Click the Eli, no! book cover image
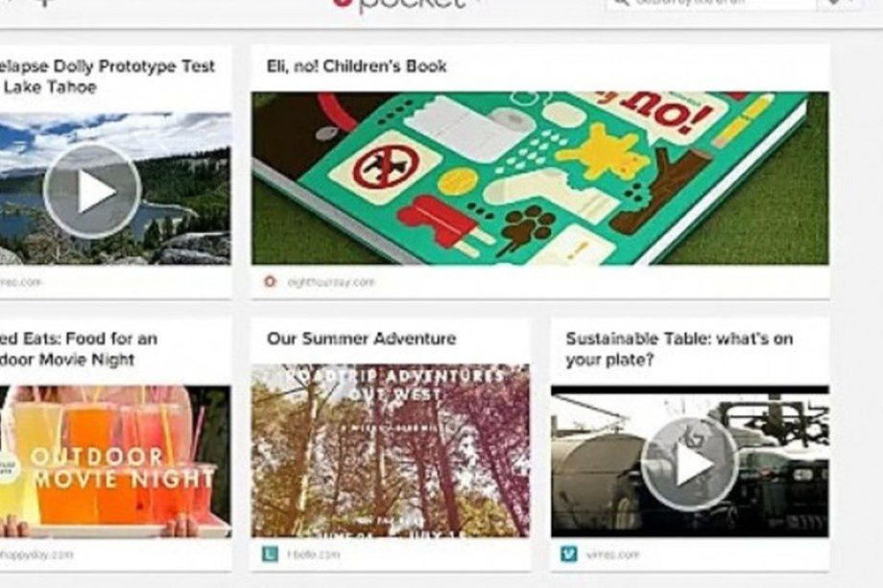Viewport: 883px width, 588px height. pyautogui.click(x=539, y=177)
